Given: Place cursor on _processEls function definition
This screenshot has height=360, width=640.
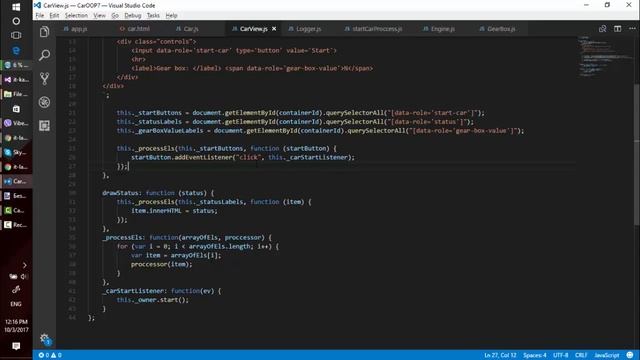Looking at the screenshot, I should pyautogui.click(x=187, y=237).
